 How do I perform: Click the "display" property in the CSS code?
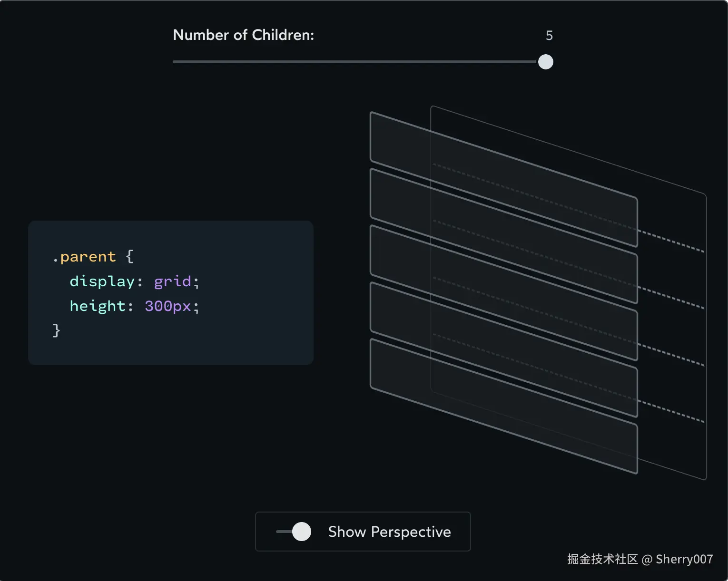tap(102, 281)
